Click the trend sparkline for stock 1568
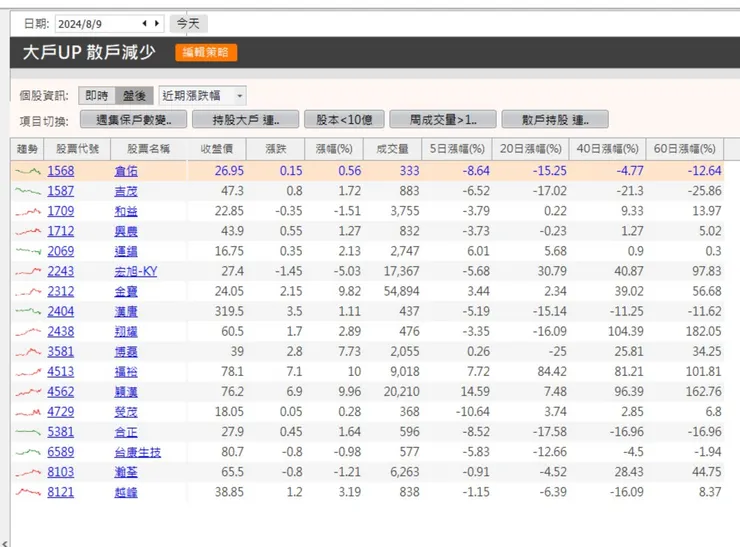 point(28,171)
